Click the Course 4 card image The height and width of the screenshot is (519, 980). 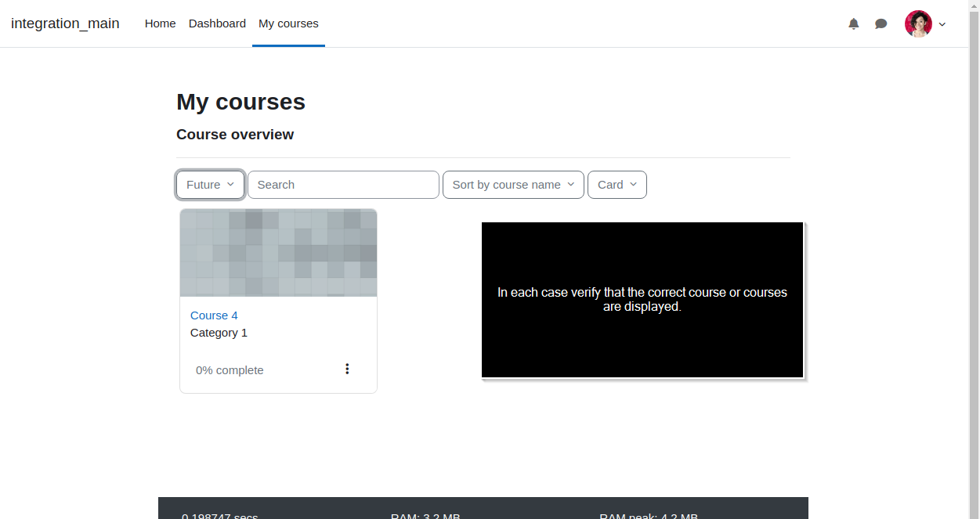pyautogui.click(x=278, y=253)
